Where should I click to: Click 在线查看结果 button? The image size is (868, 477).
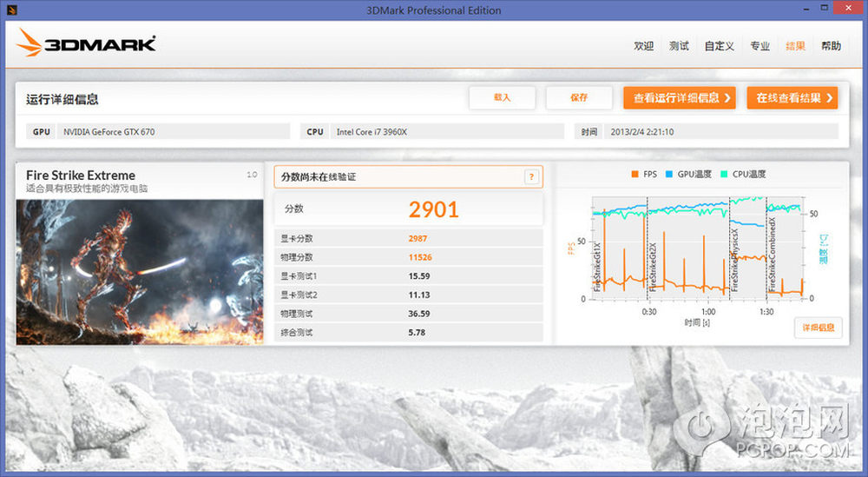(792, 97)
